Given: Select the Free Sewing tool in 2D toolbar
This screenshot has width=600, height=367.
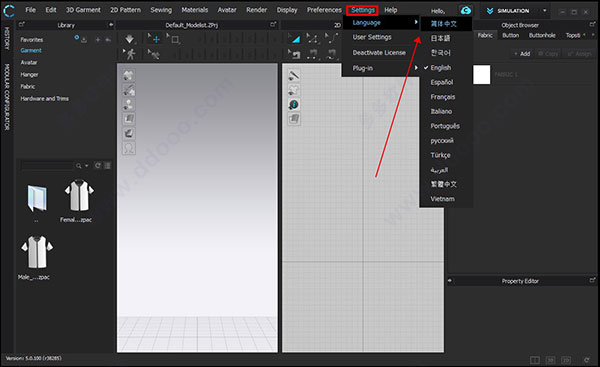Looking at the screenshot, I should (x=331, y=54).
